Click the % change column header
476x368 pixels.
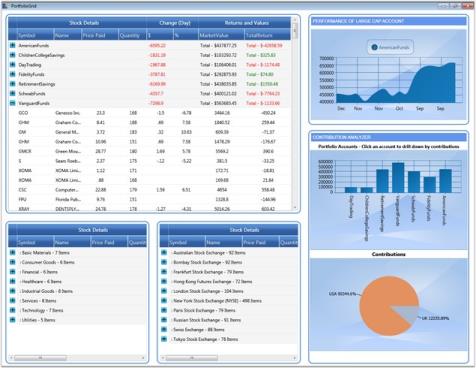(x=186, y=35)
